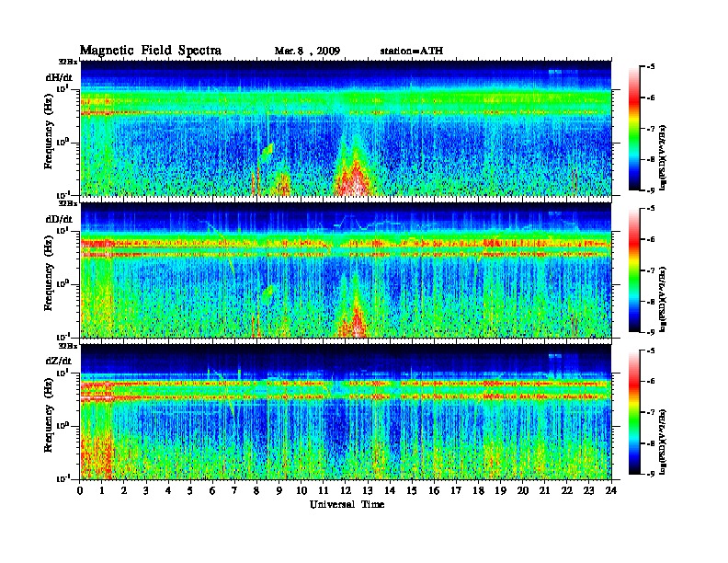Click the dH/dt panel label
The image size is (728, 563).
(x=59, y=77)
